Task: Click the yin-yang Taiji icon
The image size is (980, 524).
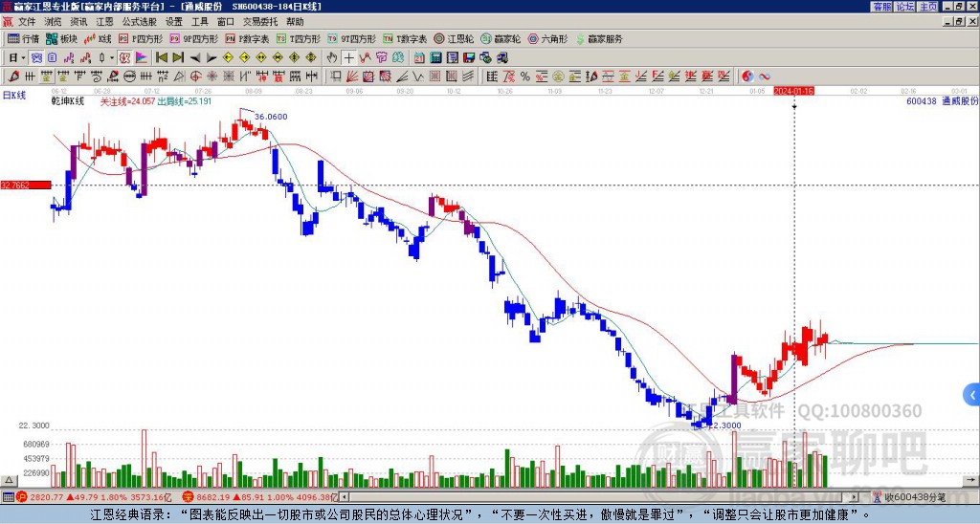Action: (747, 76)
